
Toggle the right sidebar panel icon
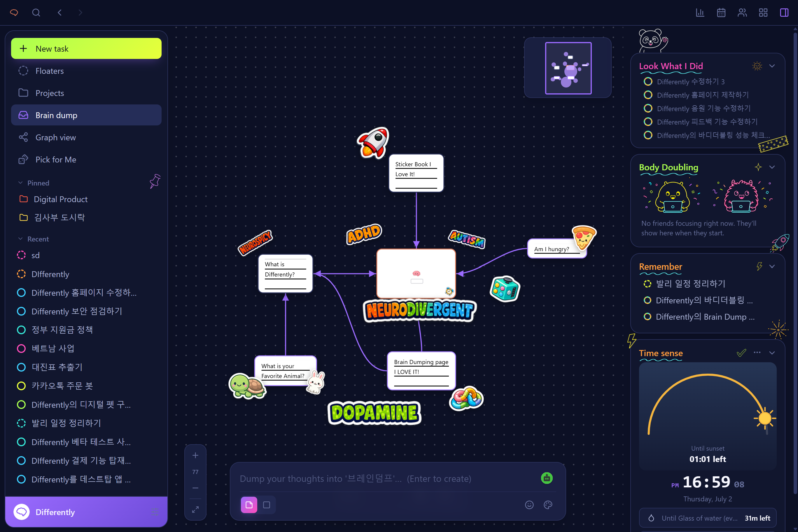click(x=784, y=13)
